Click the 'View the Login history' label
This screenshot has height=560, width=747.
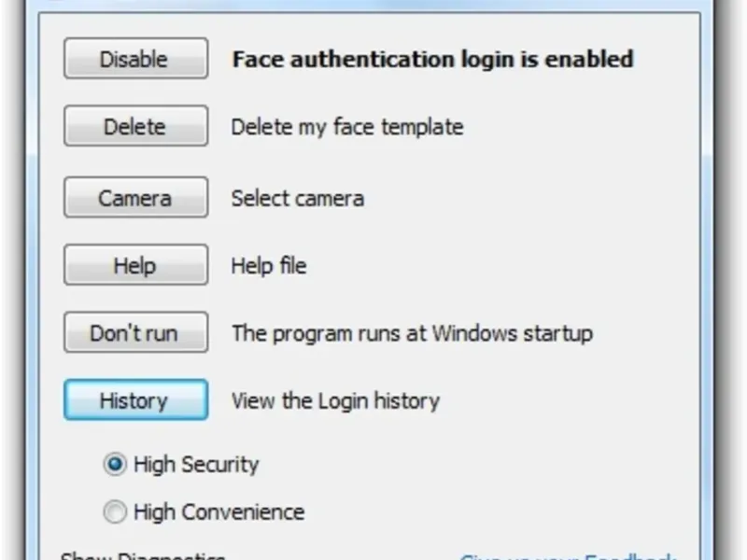[335, 401]
